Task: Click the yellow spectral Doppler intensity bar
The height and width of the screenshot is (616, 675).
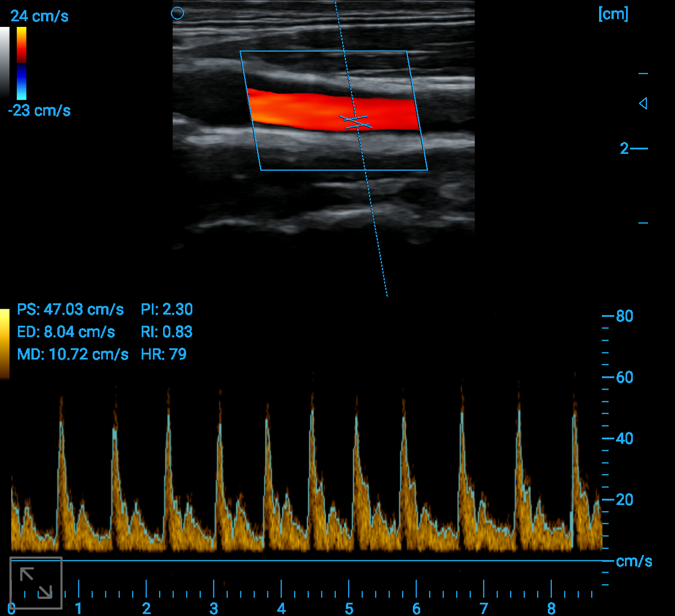Action: [x=4, y=343]
